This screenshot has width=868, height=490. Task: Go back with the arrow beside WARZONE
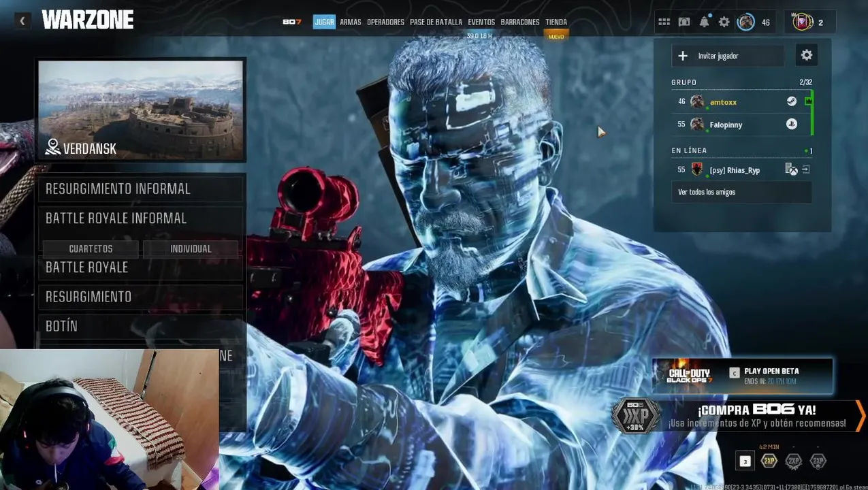(x=22, y=21)
